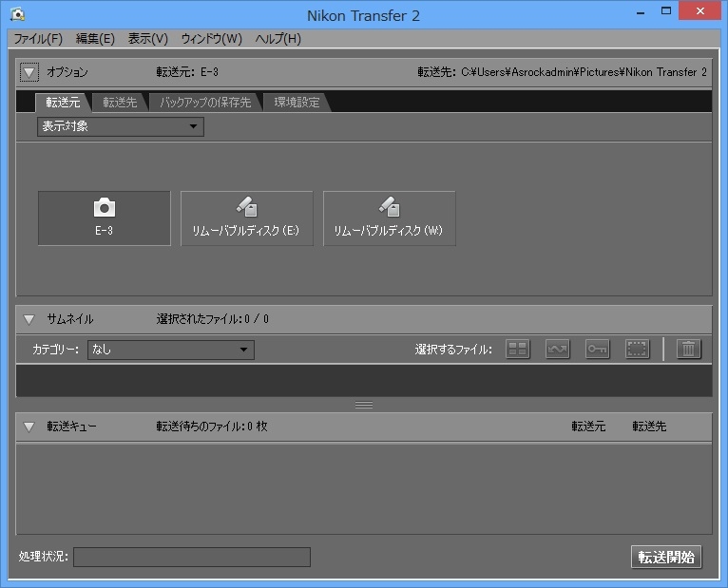The width and height of the screenshot is (728, 588).
Task: Open the 表示対象 dropdown
Action: coord(121,126)
